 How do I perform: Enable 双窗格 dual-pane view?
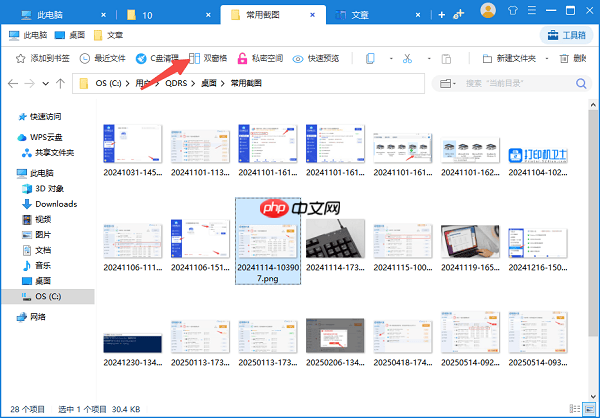[208, 59]
